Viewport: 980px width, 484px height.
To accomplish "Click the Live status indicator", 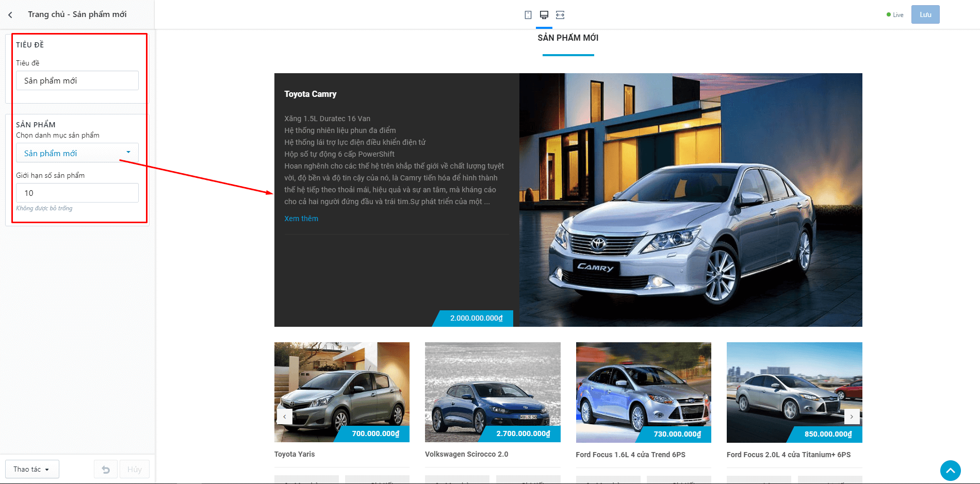I will click(x=895, y=15).
